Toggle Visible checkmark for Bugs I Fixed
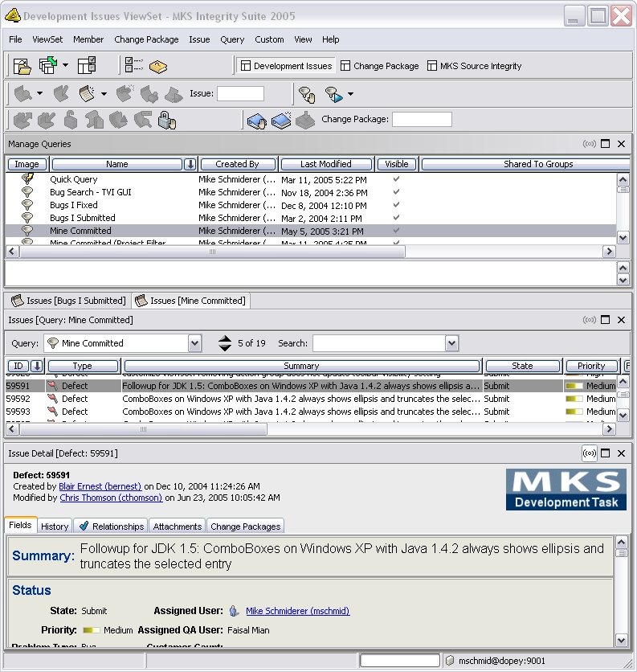Image resolution: width=637 pixels, height=672 pixels. click(x=396, y=205)
